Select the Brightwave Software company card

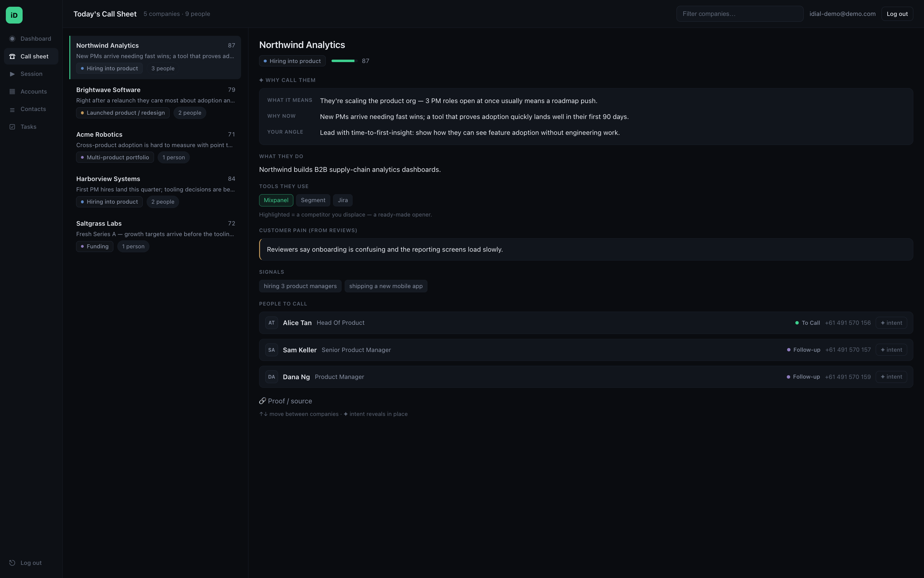click(156, 102)
